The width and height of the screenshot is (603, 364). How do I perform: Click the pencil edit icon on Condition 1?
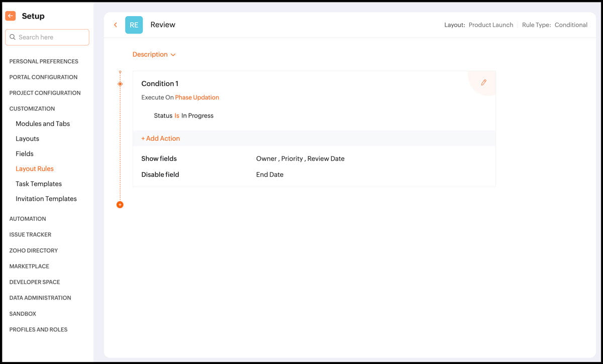(483, 82)
